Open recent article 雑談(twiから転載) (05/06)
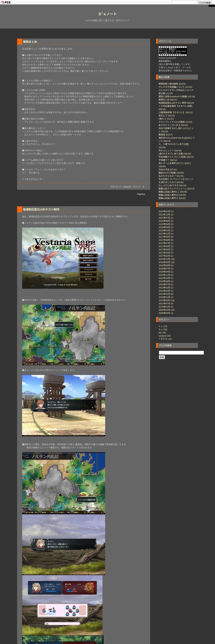Viewport: 215px width, 644px height. click(x=171, y=173)
